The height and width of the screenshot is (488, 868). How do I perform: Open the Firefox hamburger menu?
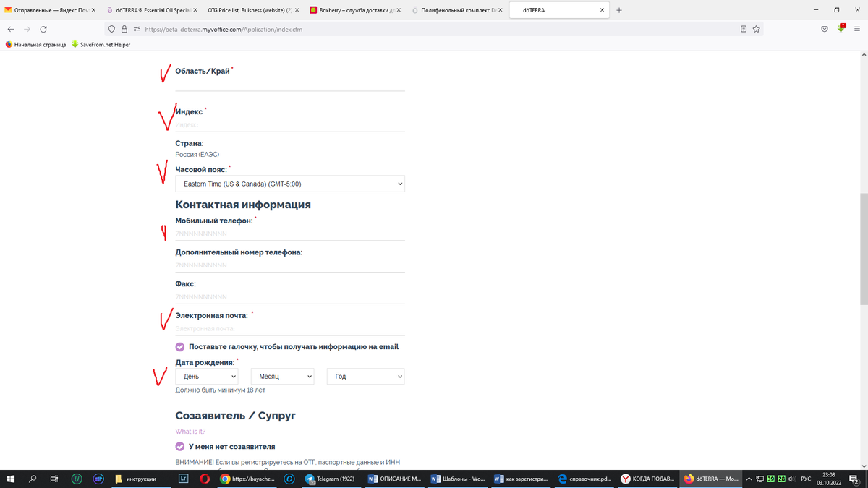coord(857,29)
